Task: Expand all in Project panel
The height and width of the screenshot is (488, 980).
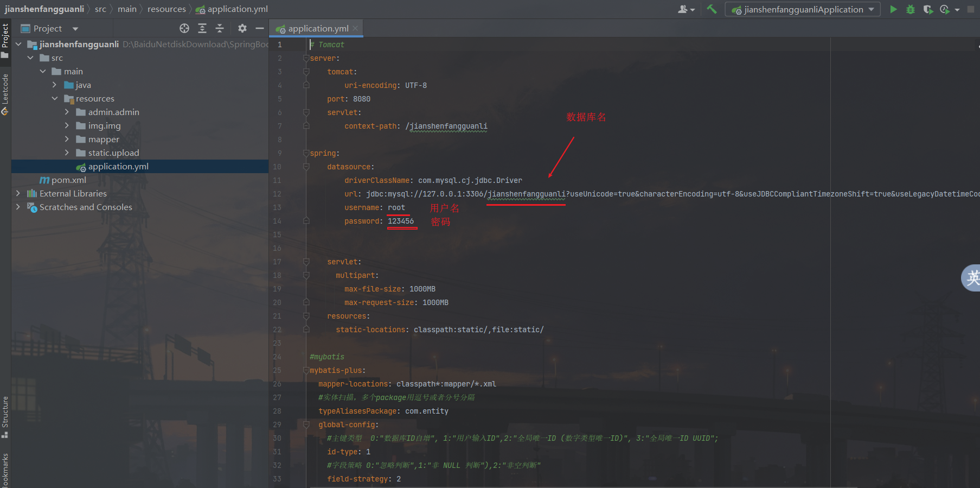Action: click(x=202, y=28)
